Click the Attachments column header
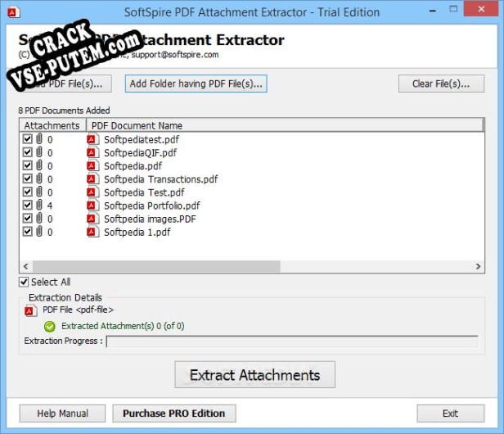The height and width of the screenshot is (434, 504). (x=52, y=125)
